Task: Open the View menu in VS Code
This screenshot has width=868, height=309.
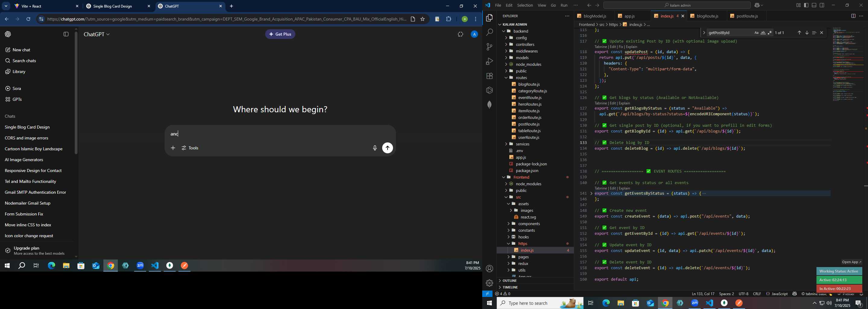Action: point(542,5)
